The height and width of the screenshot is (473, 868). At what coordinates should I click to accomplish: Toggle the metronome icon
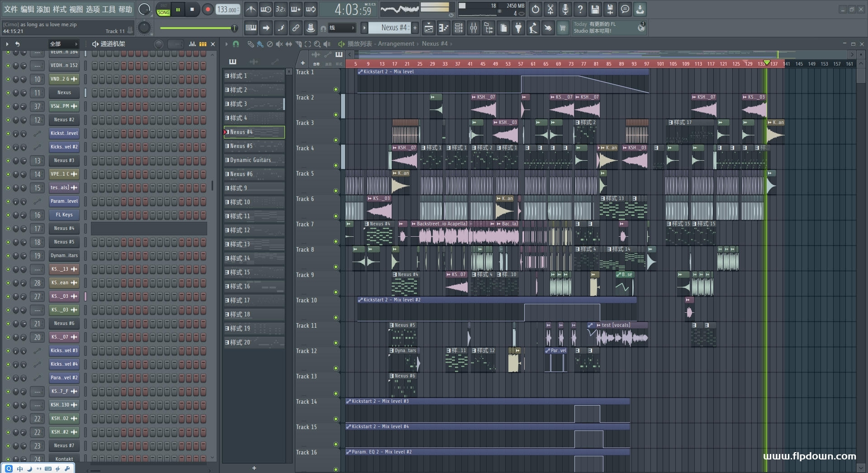[x=251, y=9]
